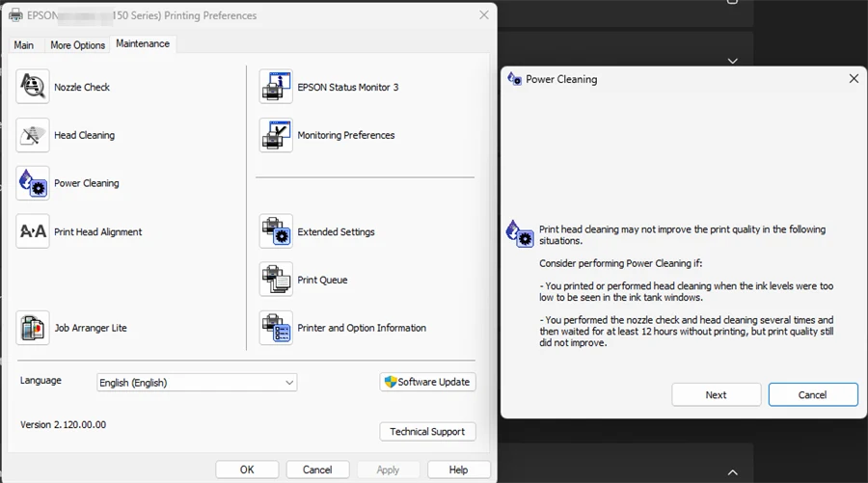The height and width of the screenshot is (483, 868).
Task: Open the Print Queue icon
Action: pos(276,280)
